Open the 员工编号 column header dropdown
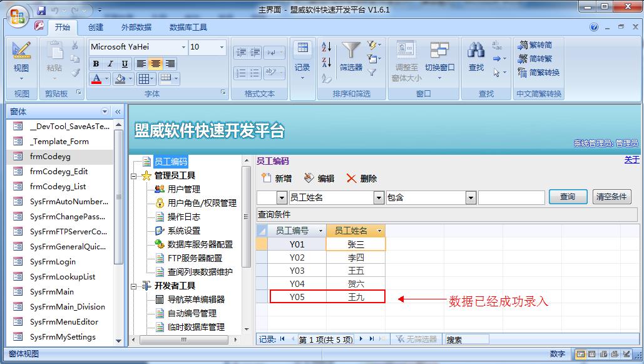The image size is (644, 364). pos(321,231)
